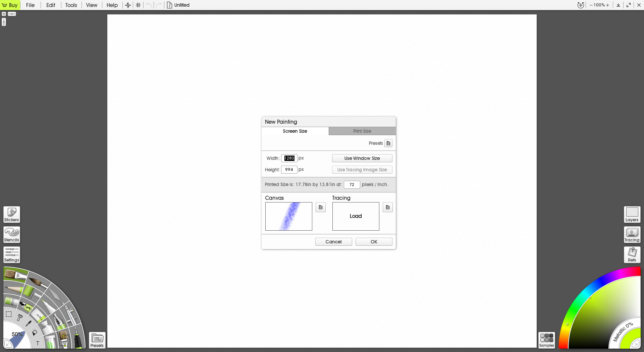
Task: Switch to the Print Size tab
Action: click(x=362, y=131)
